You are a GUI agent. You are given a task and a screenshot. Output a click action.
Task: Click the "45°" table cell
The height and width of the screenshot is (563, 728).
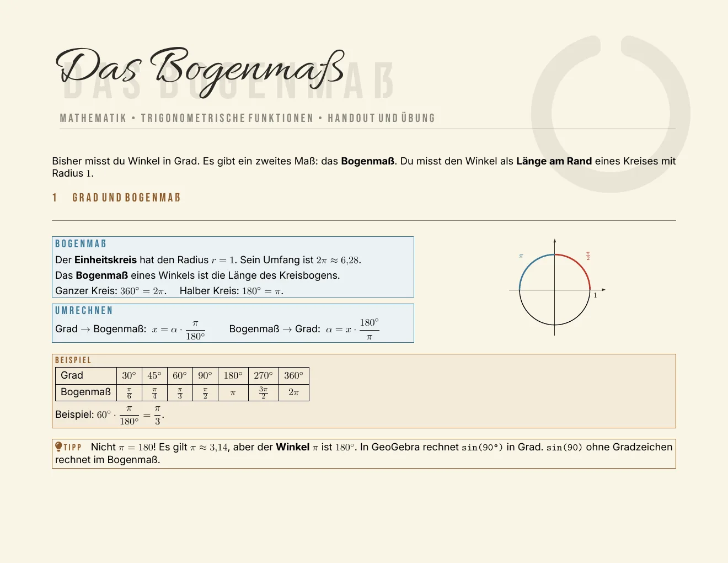point(154,375)
